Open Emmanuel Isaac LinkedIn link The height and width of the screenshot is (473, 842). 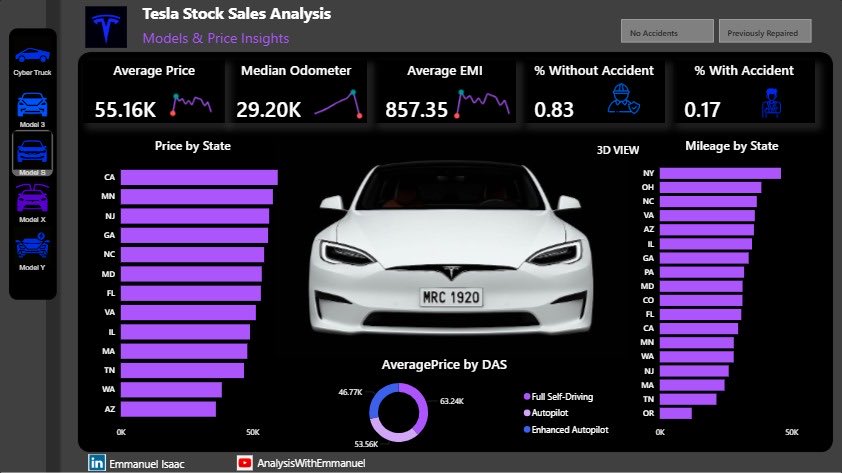[147, 464]
